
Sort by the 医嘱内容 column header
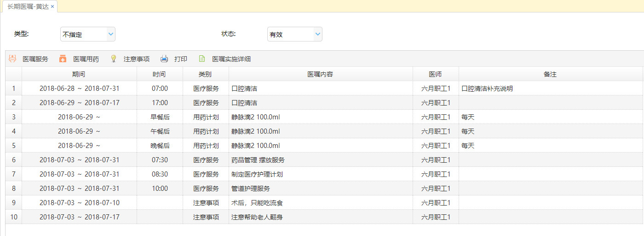[x=321, y=74]
